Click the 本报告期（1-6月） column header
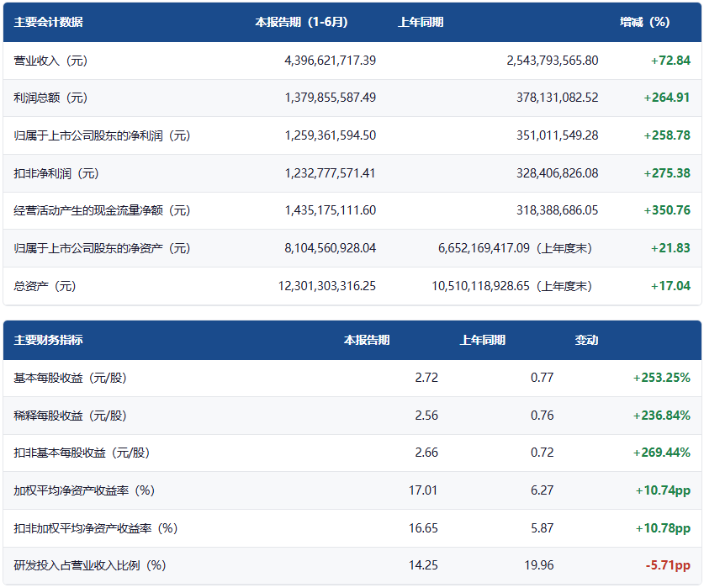The width and height of the screenshot is (704, 588). [301, 22]
